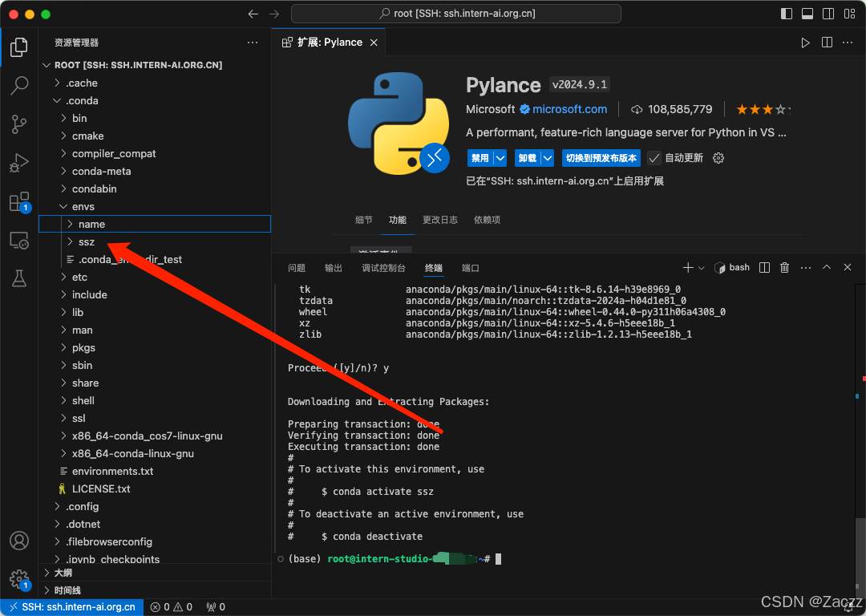Open terminal panel more actions ellipsis

point(806,268)
